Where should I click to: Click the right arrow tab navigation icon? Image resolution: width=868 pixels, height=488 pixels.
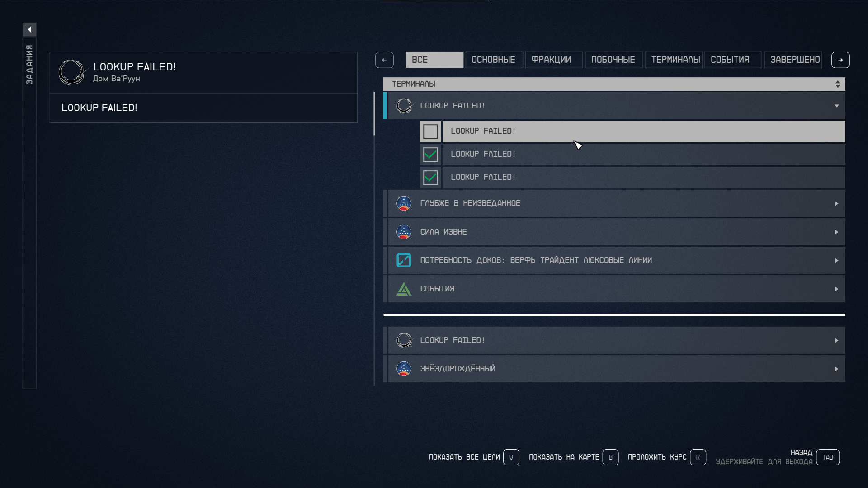pos(840,60)
